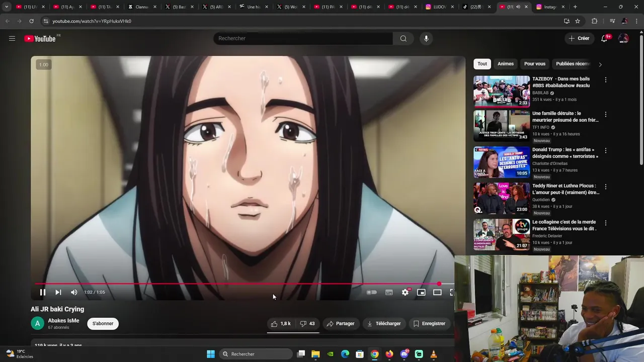
Task: Click the Télécharger download button
Action: tap(384, 323)
